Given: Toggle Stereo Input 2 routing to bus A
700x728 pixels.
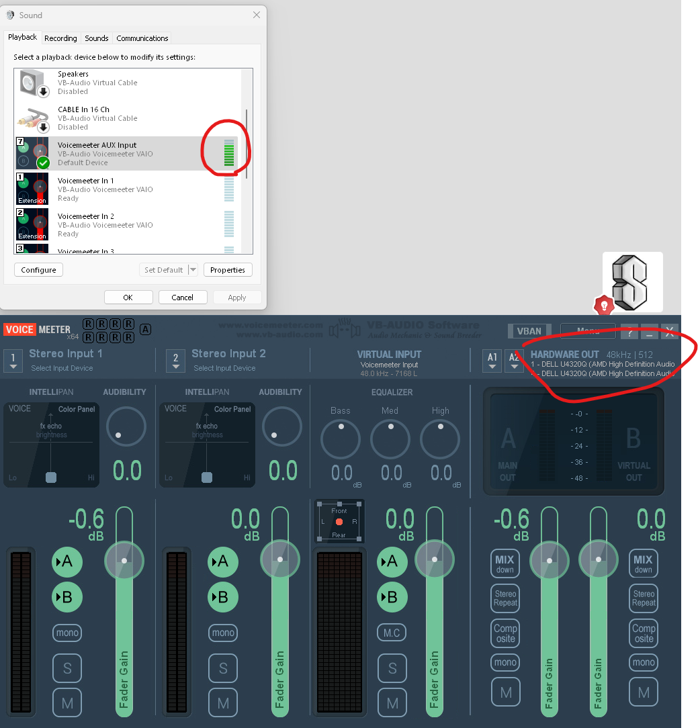Looking at the screenshot, I should [223, 562].
